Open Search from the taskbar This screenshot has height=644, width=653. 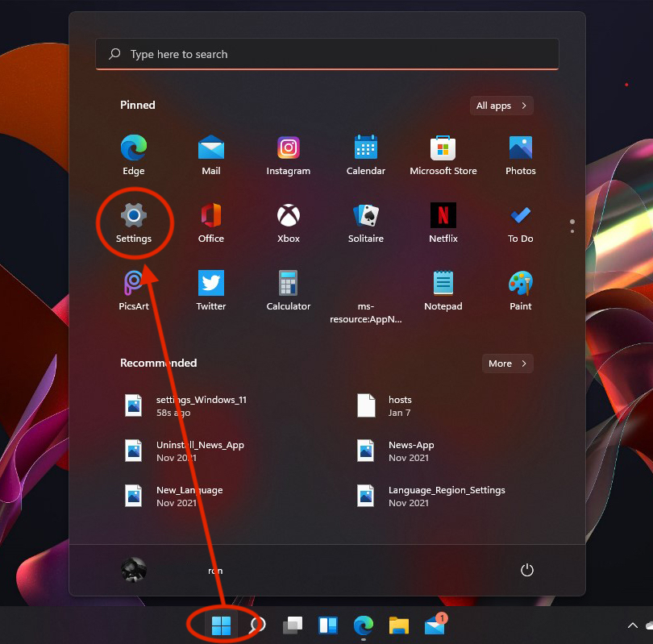click(x=257, y=625)
